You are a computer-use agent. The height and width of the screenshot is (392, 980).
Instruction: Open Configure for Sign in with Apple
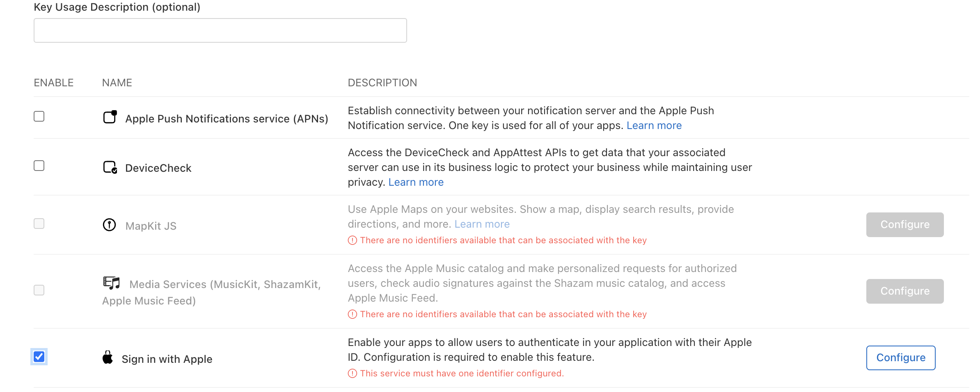pyautogui.click(x=901, y=358)
